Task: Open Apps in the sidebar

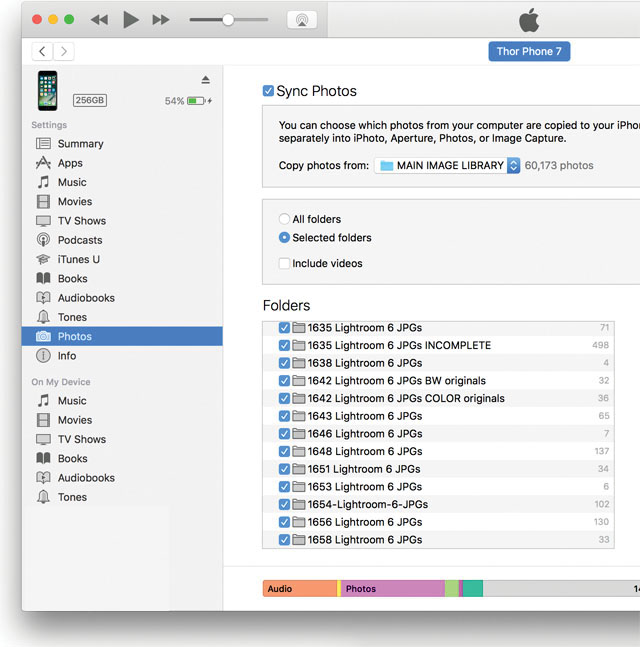Action: click(x=122, y=163)
